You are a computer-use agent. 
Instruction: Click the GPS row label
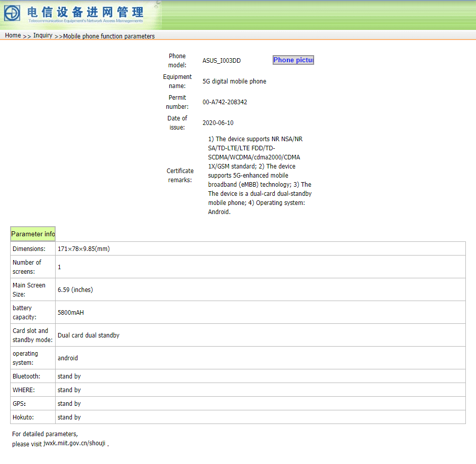[x=19, y=404]
